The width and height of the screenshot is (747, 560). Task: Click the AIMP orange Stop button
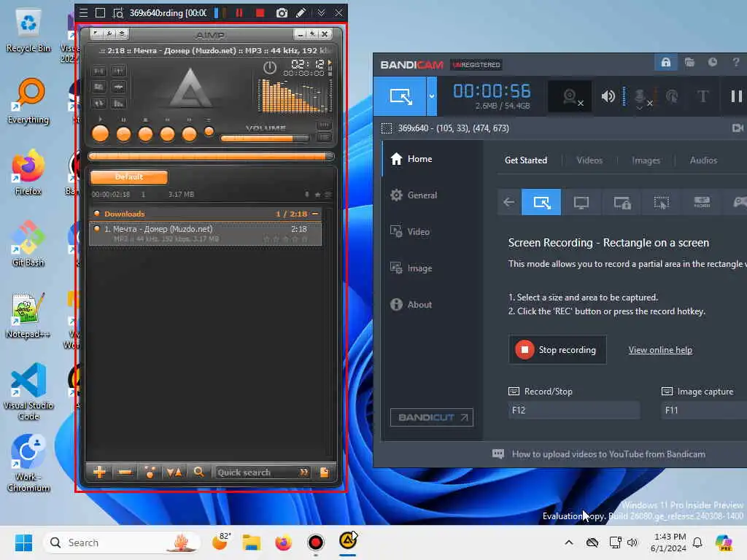(145, 134)
